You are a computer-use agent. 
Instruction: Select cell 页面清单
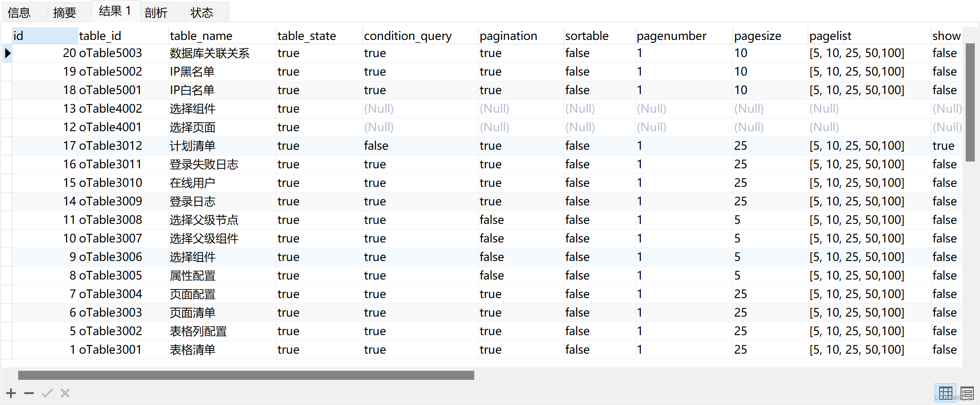click(x=222, y=312)
